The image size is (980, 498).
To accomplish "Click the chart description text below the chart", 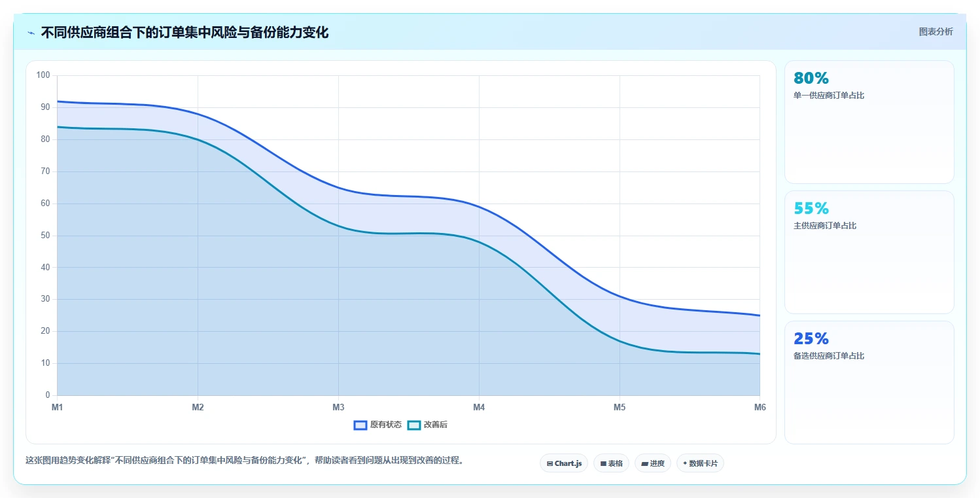I will (245, 460).
